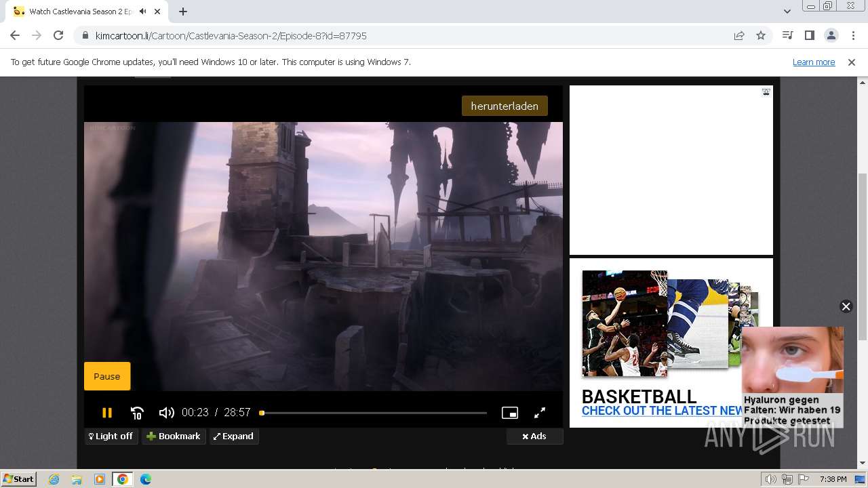Go forward in browser history

click(x=37, y=35)
